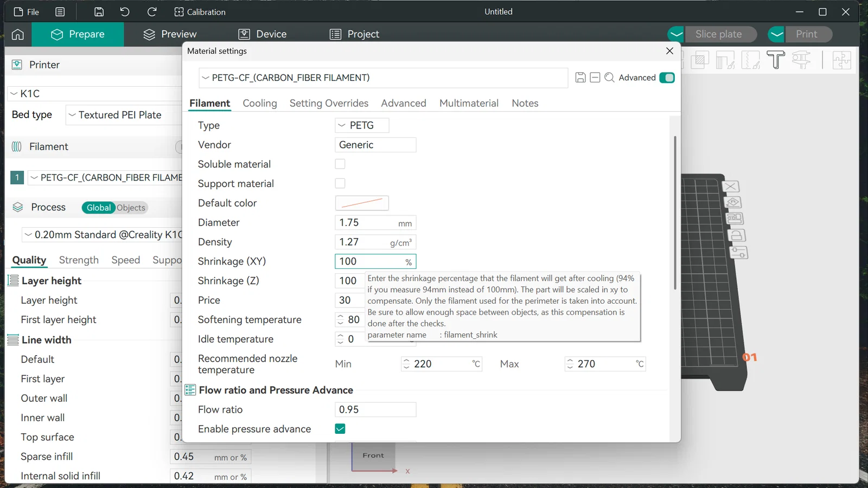
Task: Open the 0.20mm Standard process preset dropdown
Action: tap(102, 235)
